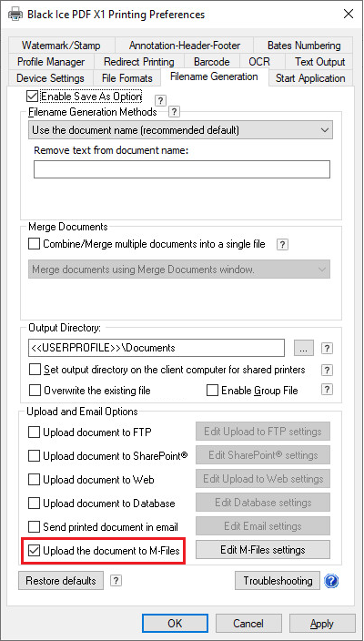Toggle Overwrite the existing file checkbox
This screenshot has height=641, width=364.
tap(35, 391)
